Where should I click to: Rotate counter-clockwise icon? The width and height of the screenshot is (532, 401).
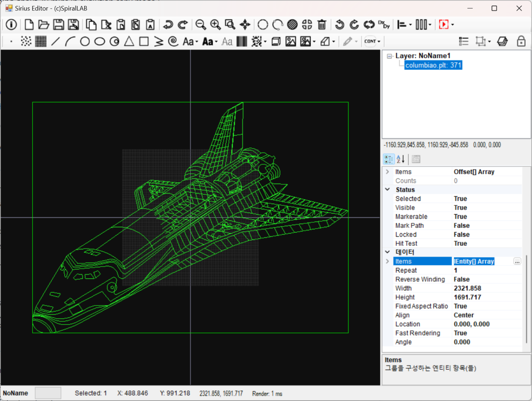(339, 25)
